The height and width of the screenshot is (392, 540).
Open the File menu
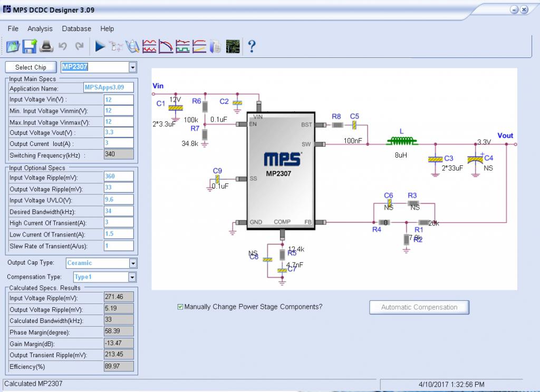pos(13,28)
